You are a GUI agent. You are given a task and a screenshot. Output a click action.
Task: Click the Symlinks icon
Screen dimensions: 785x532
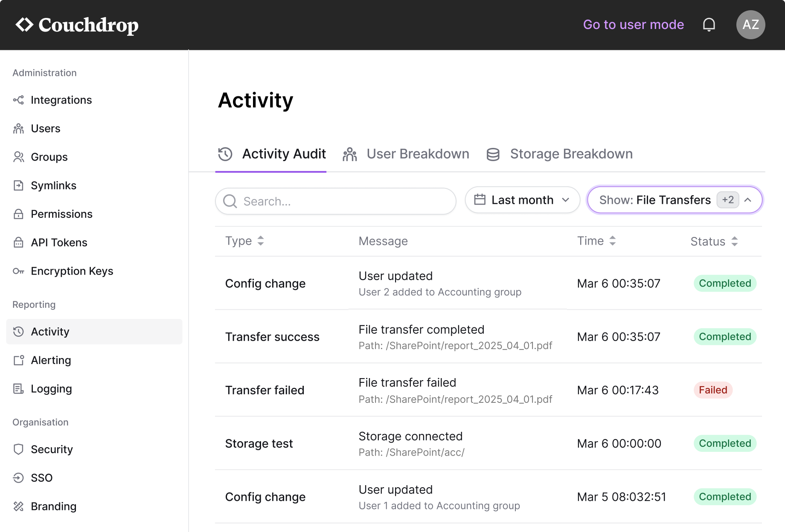(x=18, y=185)
